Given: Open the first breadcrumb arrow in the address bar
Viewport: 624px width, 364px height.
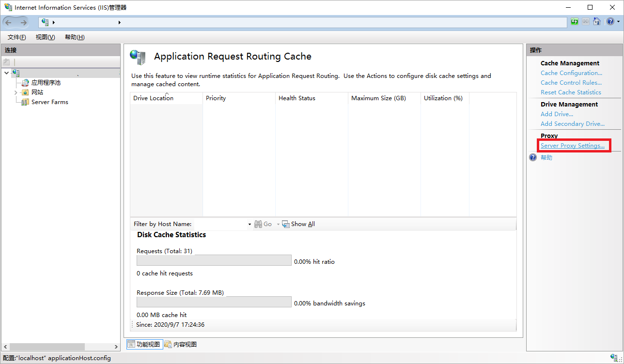Looking at the screenshot, I should coord(54,23).
